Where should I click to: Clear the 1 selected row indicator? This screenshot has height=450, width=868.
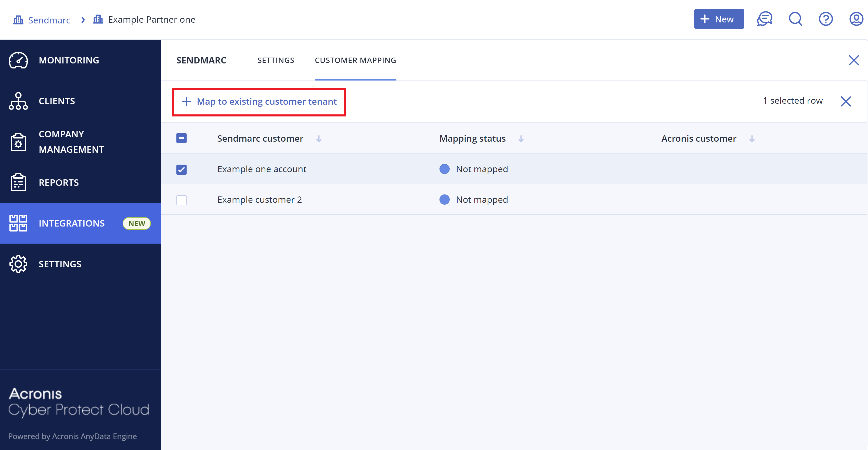[845, 101]
